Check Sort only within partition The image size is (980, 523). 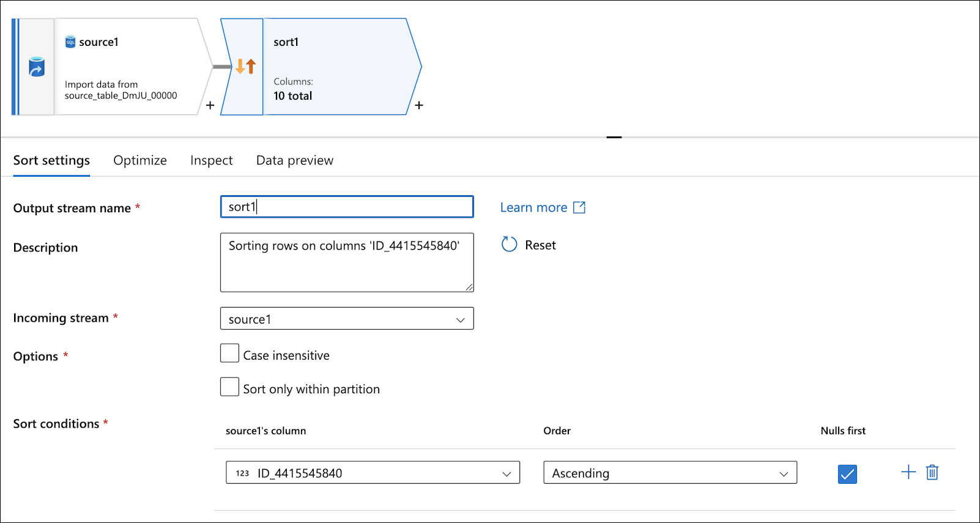[229, 387]
